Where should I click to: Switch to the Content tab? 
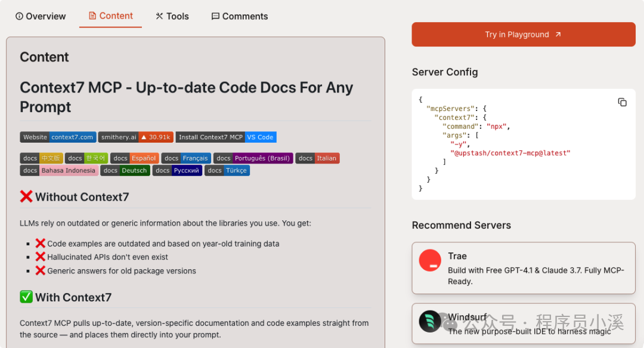tap(110, 16)
